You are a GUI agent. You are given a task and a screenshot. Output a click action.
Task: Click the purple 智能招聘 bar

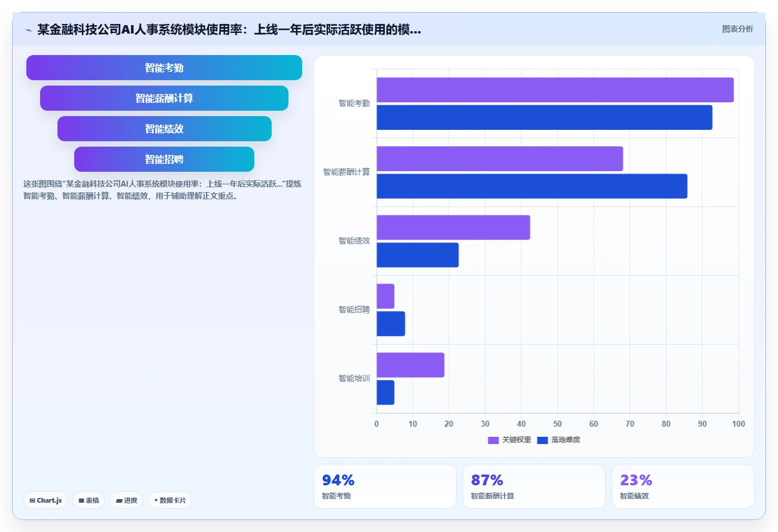coord(385,296)
